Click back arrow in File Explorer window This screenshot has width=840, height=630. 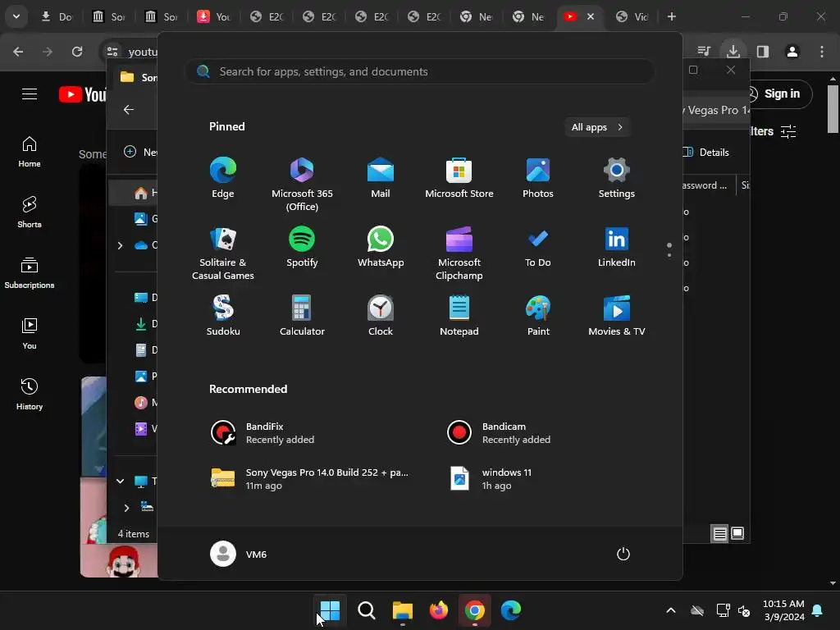pos(129,109)
